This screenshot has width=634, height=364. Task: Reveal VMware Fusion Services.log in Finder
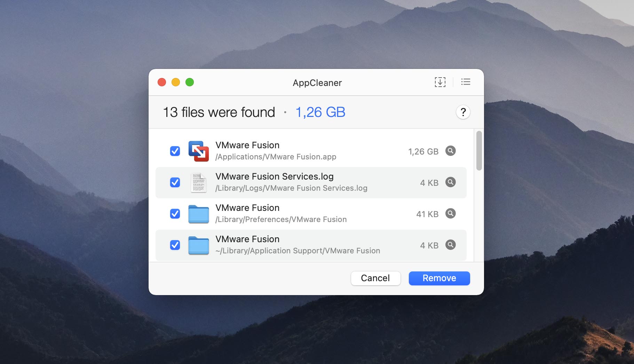click(450, 182)
